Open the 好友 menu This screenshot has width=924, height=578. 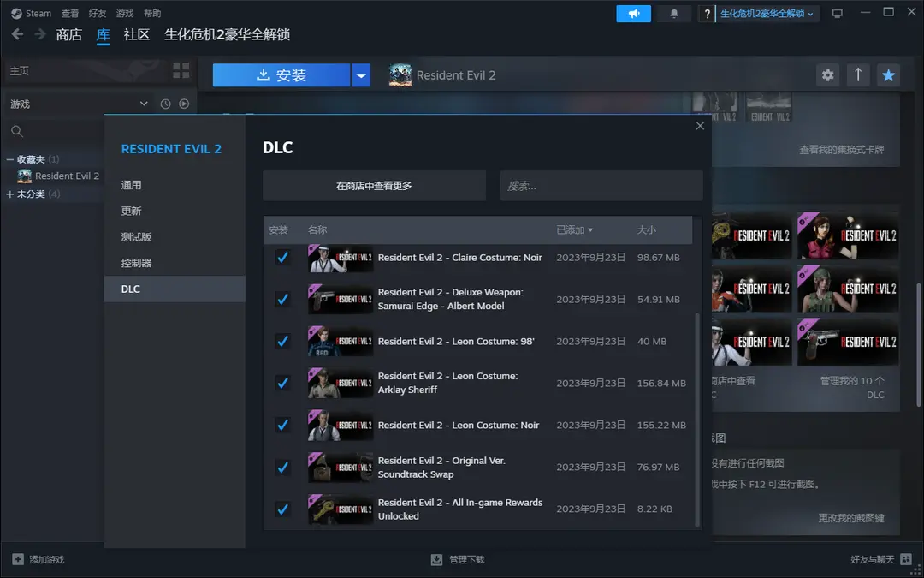pos(98,13)
